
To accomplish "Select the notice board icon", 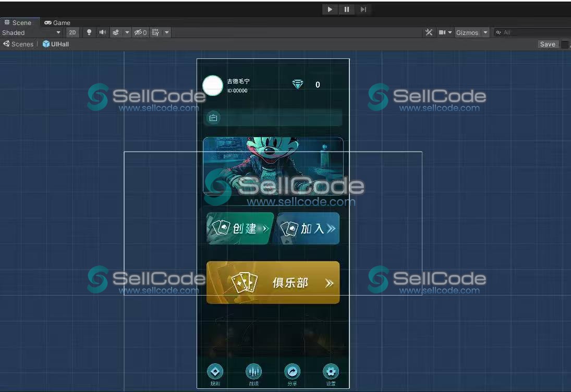I will point(213,118).
